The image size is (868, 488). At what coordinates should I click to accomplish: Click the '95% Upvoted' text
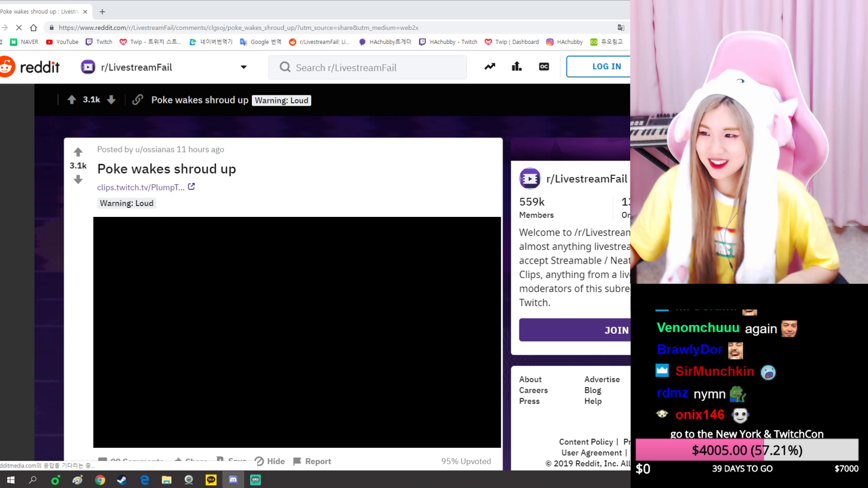(x=466, y=461)
